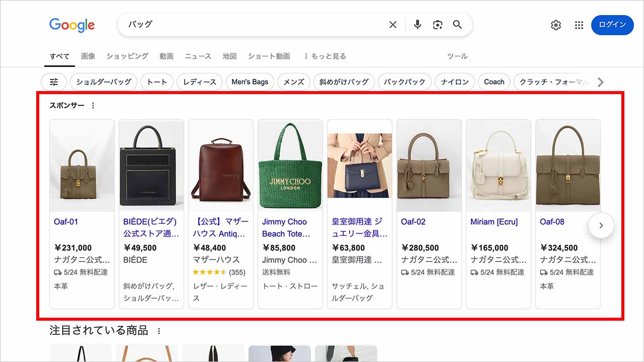Click the 送料無料 shipping label
The image size is (644, 362).
[276, 273]
